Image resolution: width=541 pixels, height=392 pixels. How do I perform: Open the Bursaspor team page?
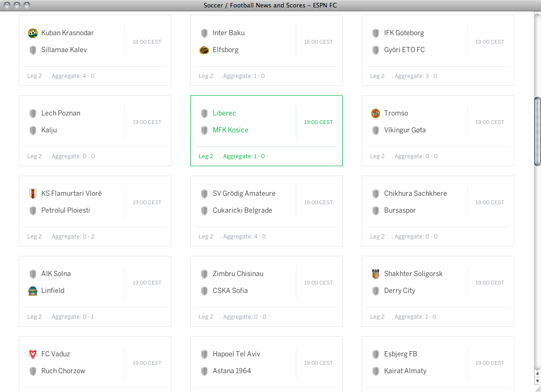[x=400, y=210]
